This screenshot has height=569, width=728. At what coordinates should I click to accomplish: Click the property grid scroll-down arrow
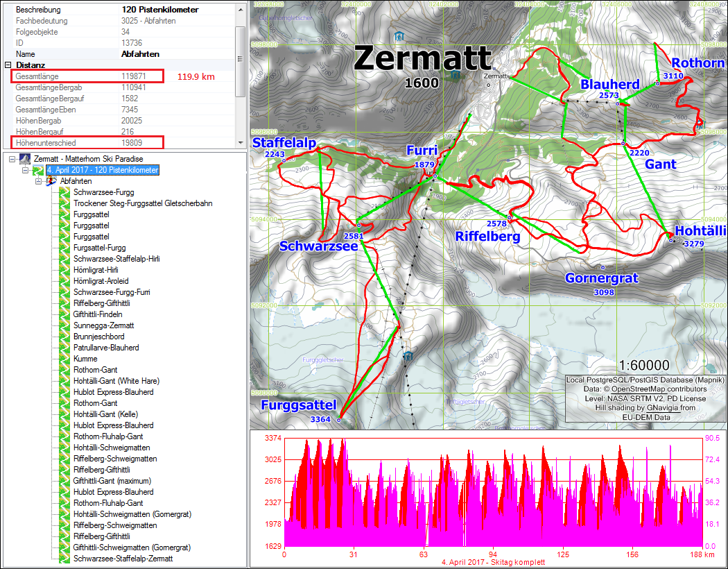tap(240, 143)
